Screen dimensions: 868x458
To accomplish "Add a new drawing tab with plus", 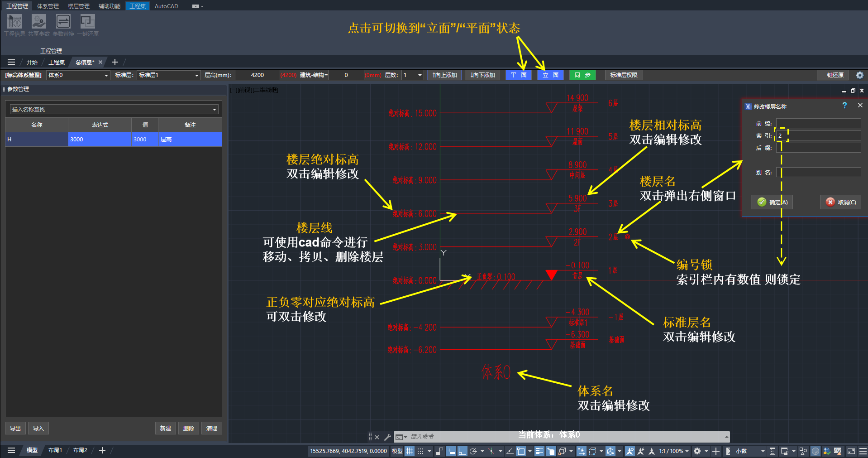I will tap(115, 62).
